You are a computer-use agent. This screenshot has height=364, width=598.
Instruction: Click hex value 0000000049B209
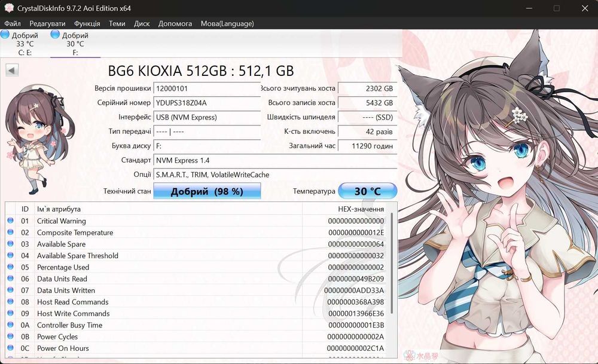pyautogui.click(x=356, y=279)
